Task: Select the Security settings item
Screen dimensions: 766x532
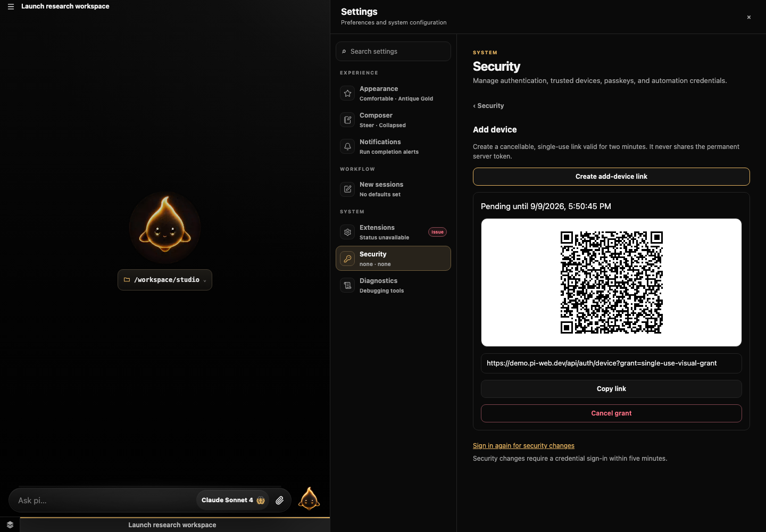Action: (393, 259)
